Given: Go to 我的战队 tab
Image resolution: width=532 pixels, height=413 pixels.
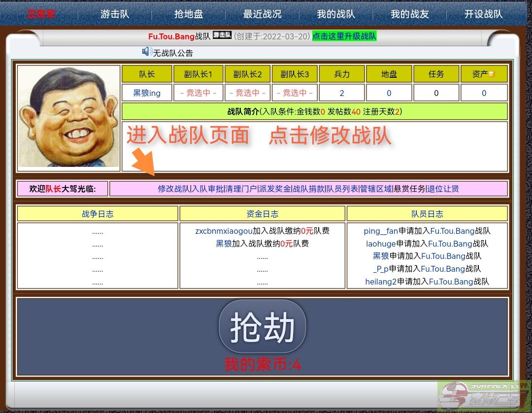Looking at the screenshot, I should [336, 14].
